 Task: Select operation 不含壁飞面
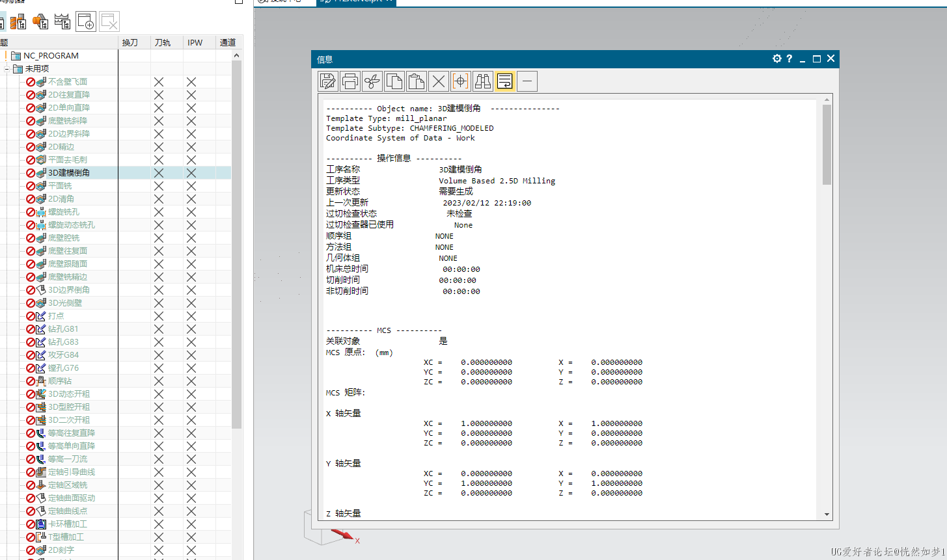pyautogui.click(x=68, y=82)
